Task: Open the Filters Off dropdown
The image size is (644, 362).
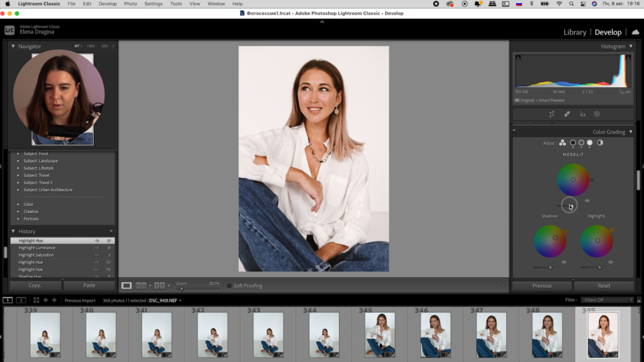Action: tap(607, 300)
